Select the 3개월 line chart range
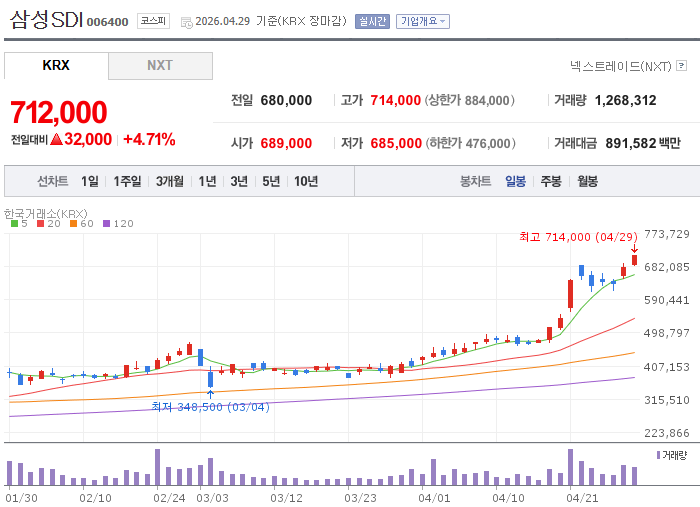 pos(170,181)
